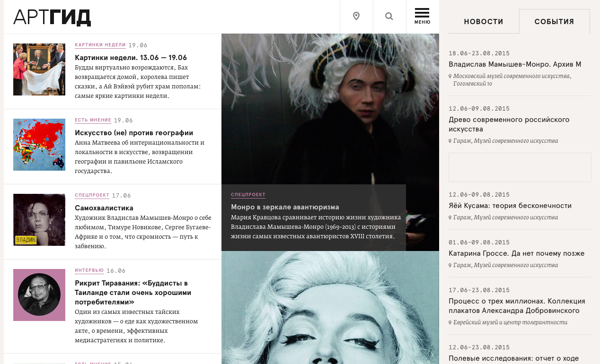Click the Владик portrait thumbnail
Screen dimensions: 600x364
39,220
